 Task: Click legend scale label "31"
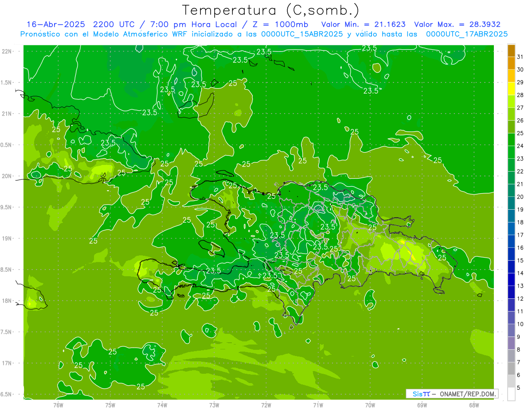coord(520,57)
